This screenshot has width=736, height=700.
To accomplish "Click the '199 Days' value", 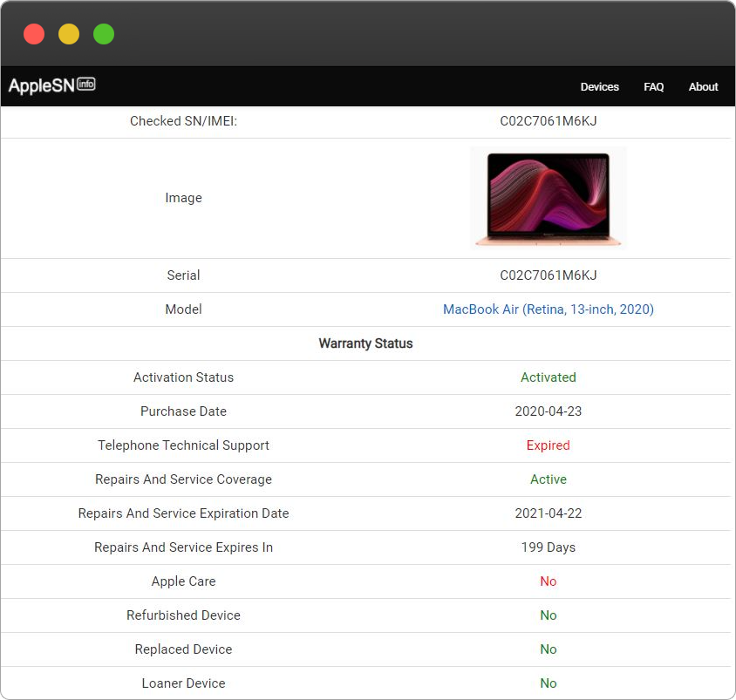I will 549,547.
